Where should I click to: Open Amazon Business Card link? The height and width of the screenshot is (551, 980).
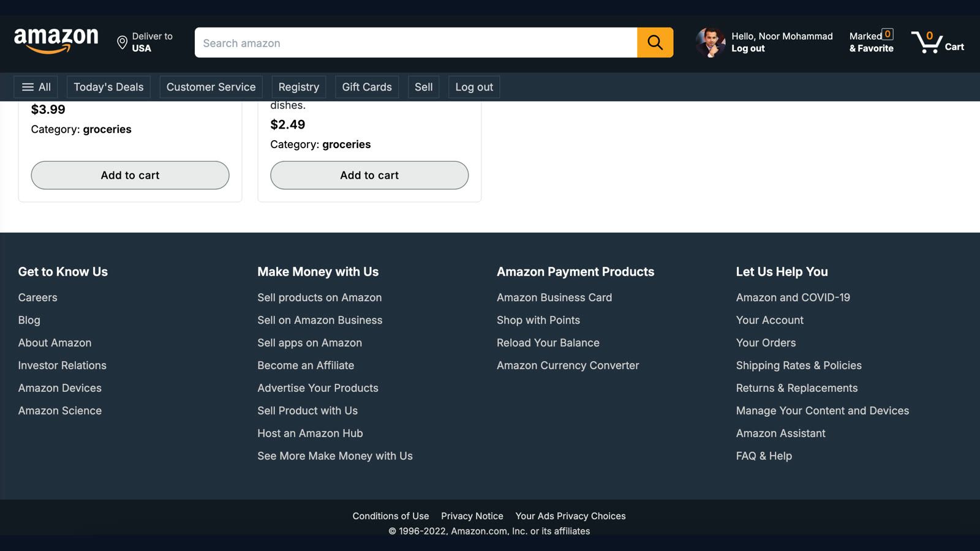coord(554,298)
